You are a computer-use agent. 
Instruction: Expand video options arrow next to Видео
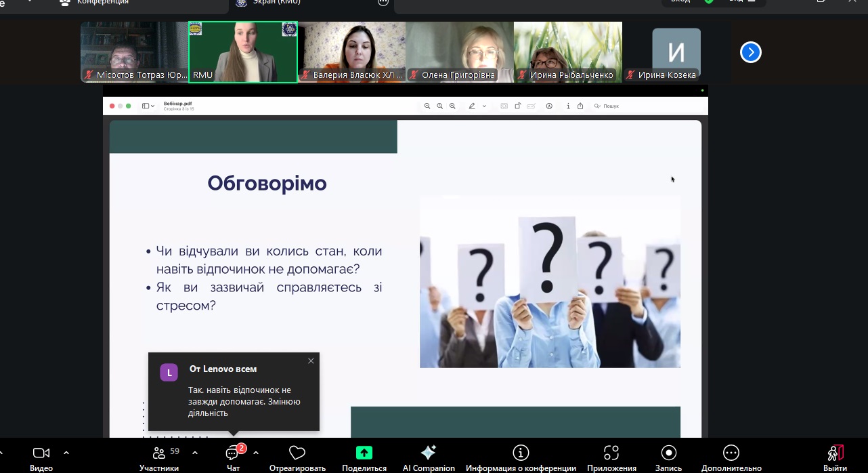point(66,453)
